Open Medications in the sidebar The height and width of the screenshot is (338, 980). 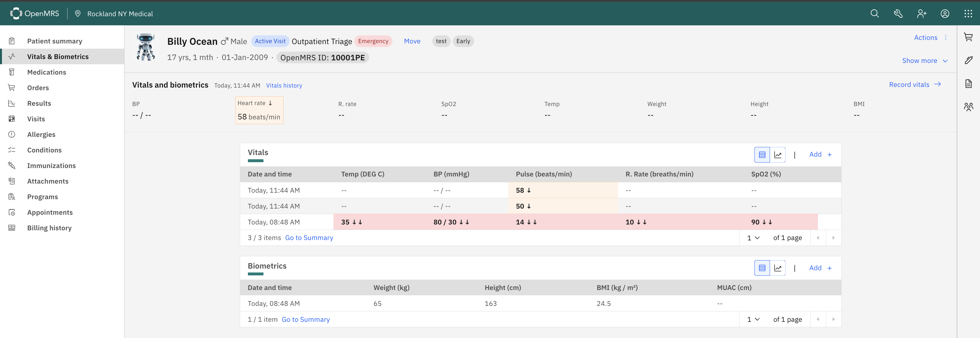46,72
